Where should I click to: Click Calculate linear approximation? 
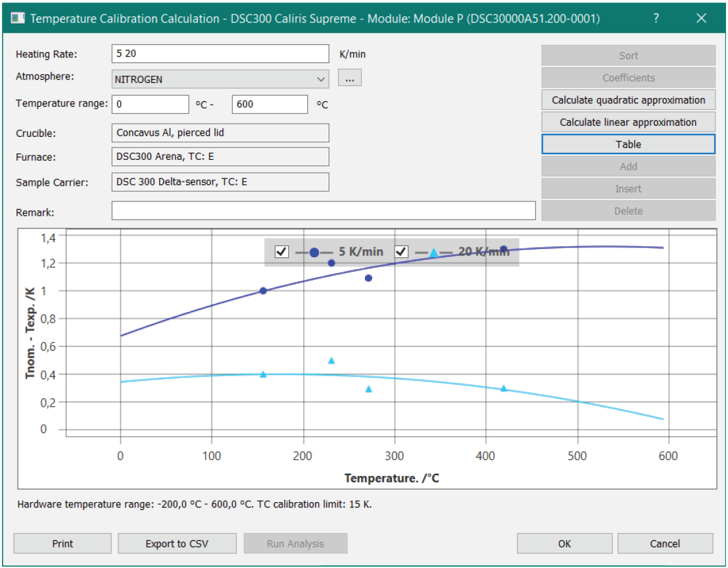628,122
